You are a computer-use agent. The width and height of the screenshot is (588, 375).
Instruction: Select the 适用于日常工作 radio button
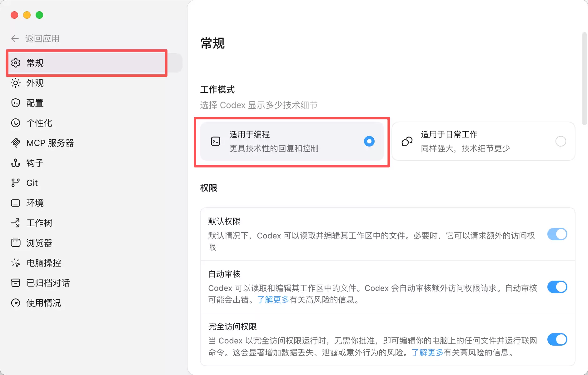(561, 141)
